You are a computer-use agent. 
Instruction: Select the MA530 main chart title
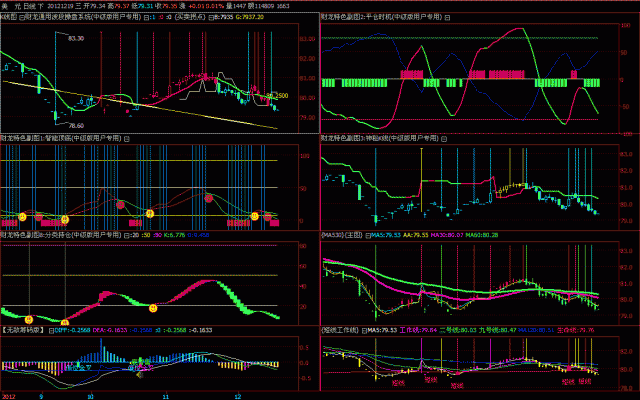[x=338, y=235]
